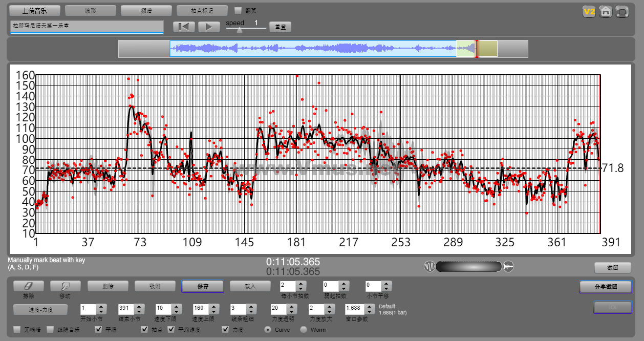Uncheck the 平滑 smoothing checkbox

pos(98,329)
